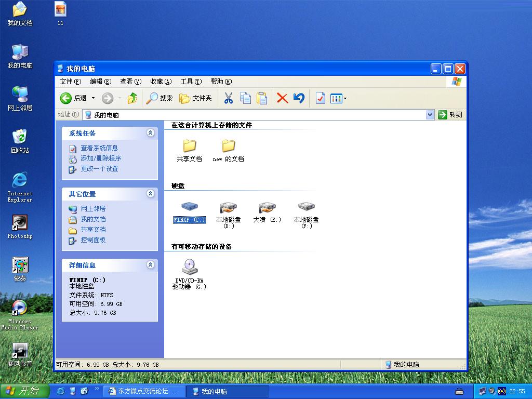Select the Internet Explorer desktop icon
The image size is (532, 399).
[20, 187]
